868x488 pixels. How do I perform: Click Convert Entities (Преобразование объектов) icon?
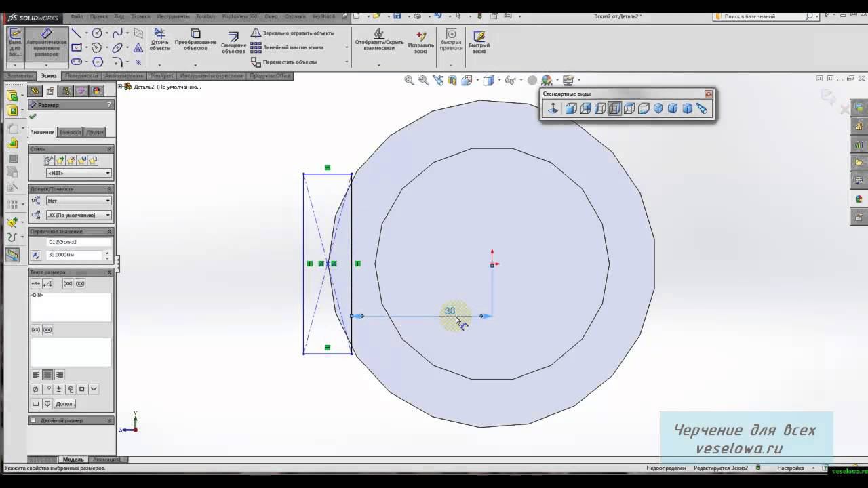click(x=195, y=40)
